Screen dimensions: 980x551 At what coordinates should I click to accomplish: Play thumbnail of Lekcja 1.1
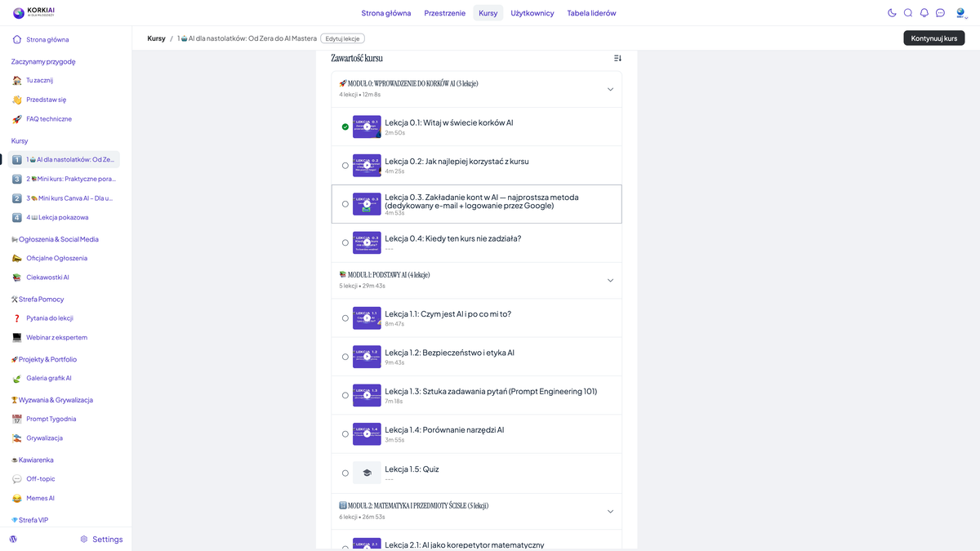(367, 318)
